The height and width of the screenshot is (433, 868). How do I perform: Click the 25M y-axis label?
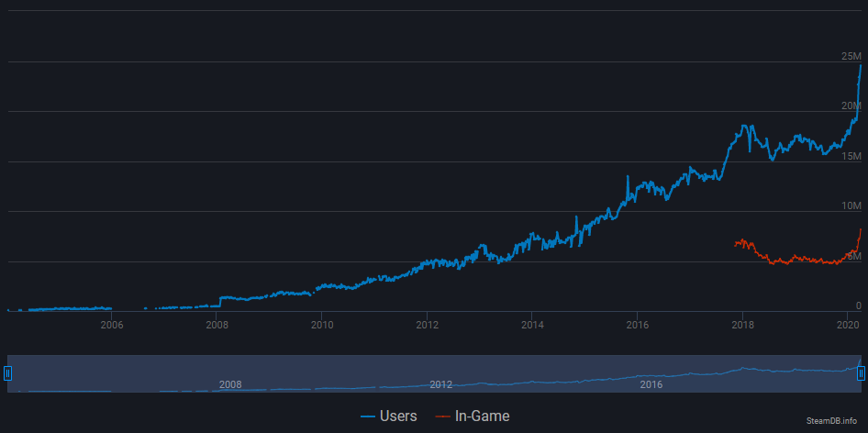(x=851, y=56)
